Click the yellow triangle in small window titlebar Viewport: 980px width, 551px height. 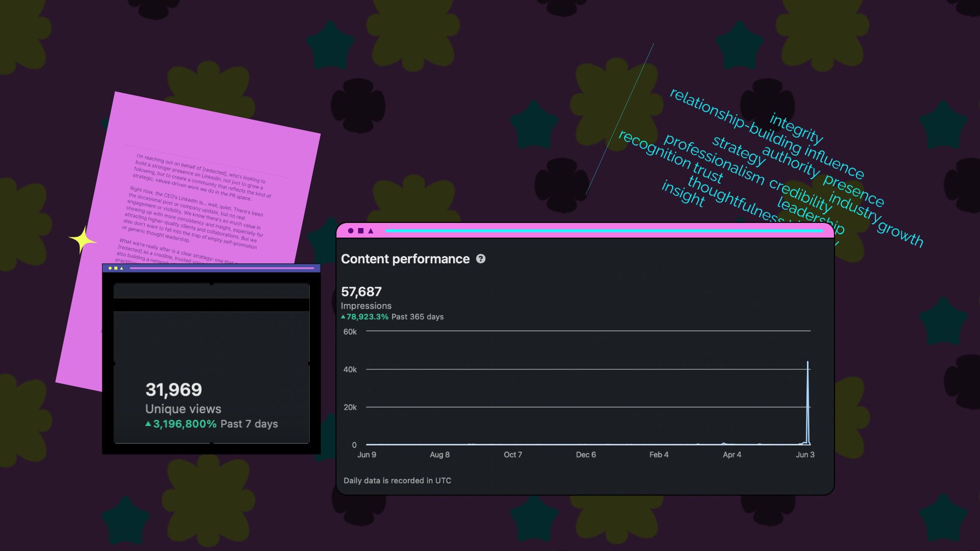pos(121,268)
